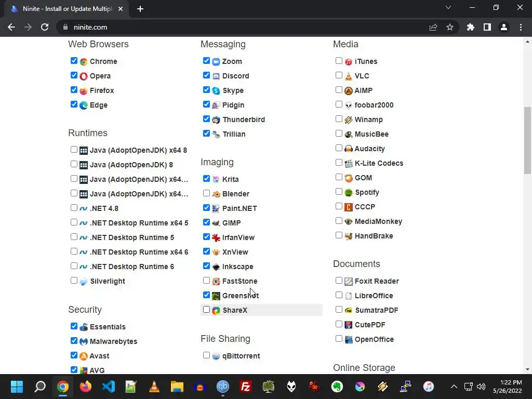Image resolution: width=532 pixels, height=399 pixels.
Task: Open the taskbar volume control
Action: (481, 387)
